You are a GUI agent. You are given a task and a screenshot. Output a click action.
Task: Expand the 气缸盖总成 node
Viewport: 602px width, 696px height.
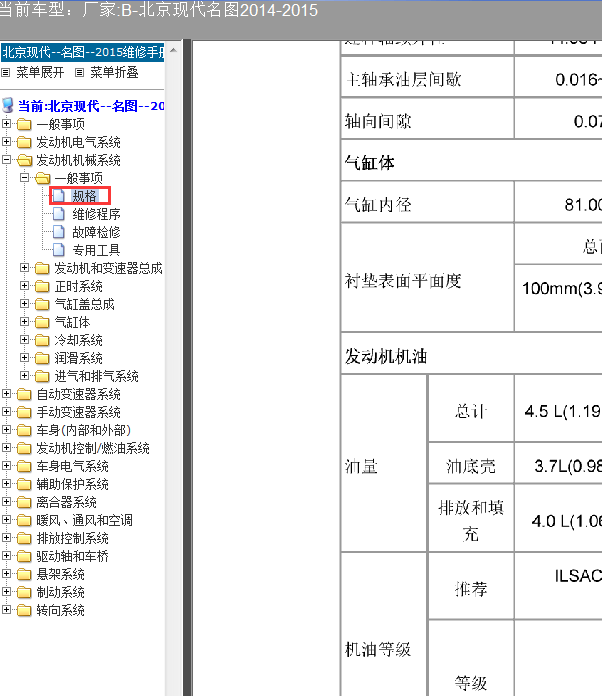point(24,304)
